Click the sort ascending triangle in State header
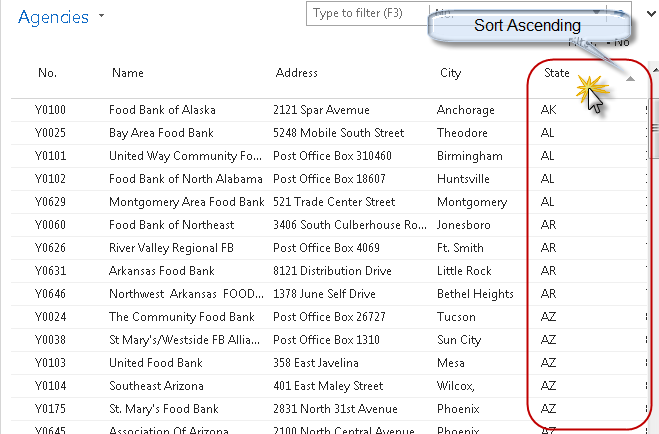The width and height of the screenshot is (659, 434). click(630, 79)
